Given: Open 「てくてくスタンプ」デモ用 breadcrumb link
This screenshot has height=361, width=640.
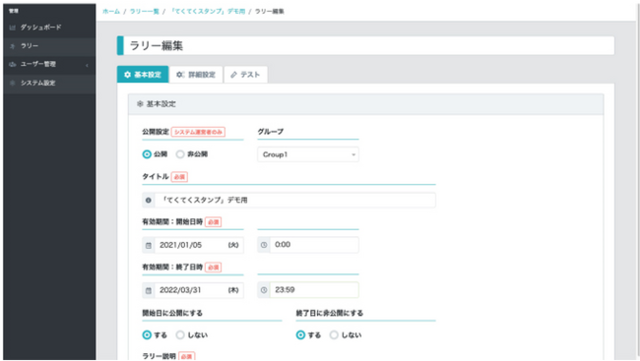Looking at the screenshot, I should pos(207,11).
